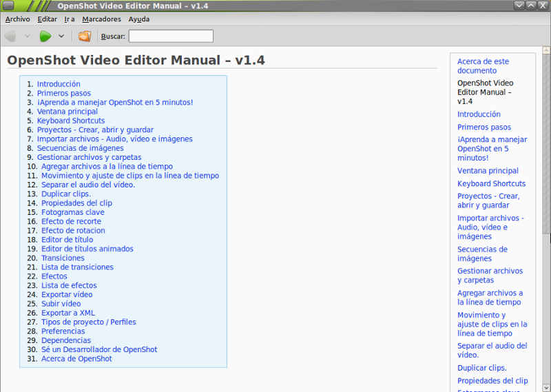551x392 pixels.
Task: Open Keyboard Shortcuts in the right sidebar
Action: coord(491,183)
